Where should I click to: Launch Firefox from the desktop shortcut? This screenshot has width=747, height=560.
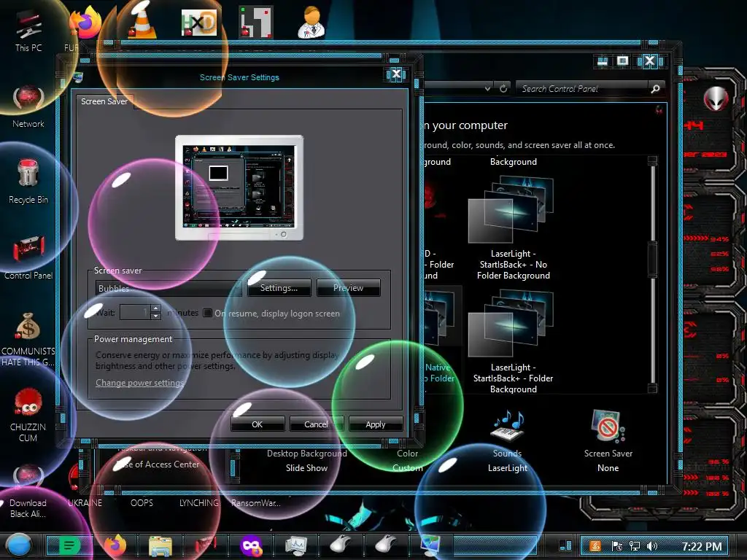pos(85,23)
